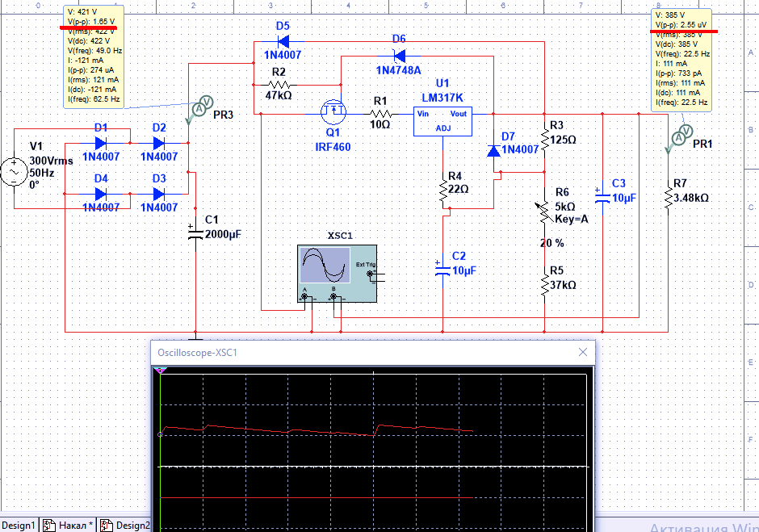759x532 pixels.
Task: Select resistor R2 47kΩ
Action: coord(279,84)
